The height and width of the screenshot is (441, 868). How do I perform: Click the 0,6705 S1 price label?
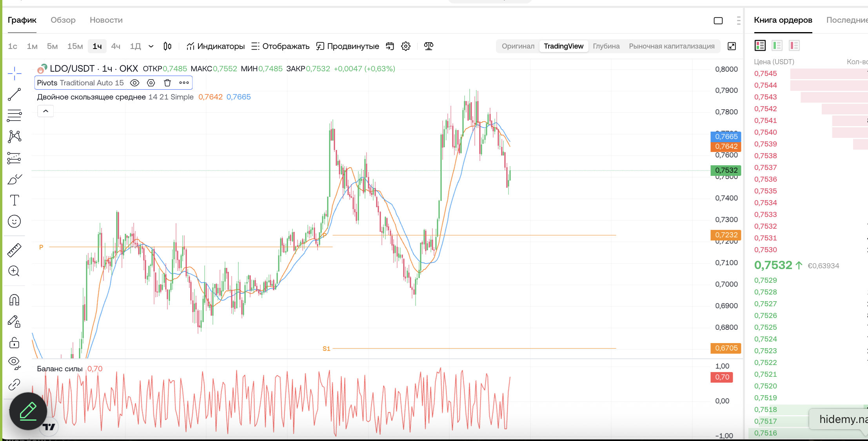coord(726,348)
